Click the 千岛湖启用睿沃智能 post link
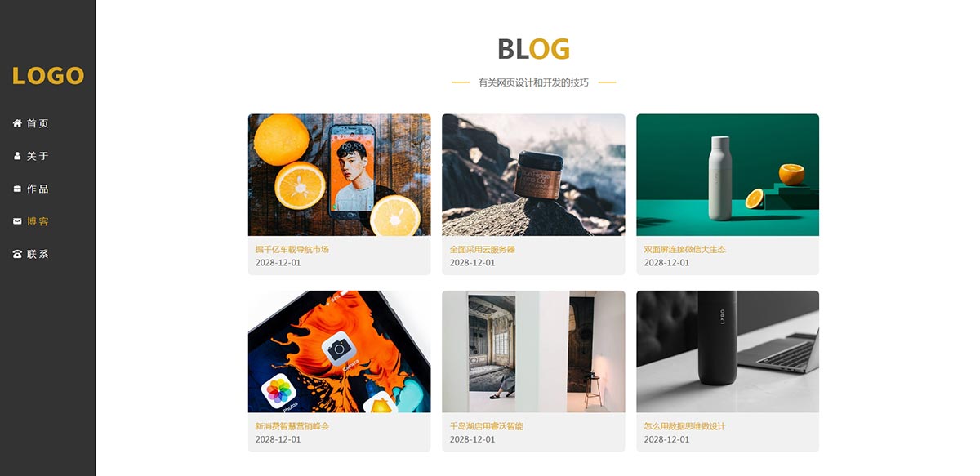 coord(487,426)
